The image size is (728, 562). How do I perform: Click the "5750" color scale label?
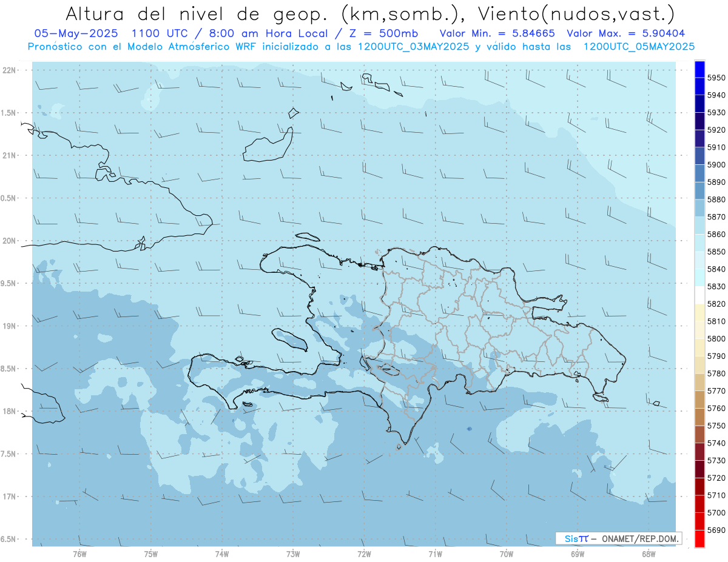[x=716, y=426]
